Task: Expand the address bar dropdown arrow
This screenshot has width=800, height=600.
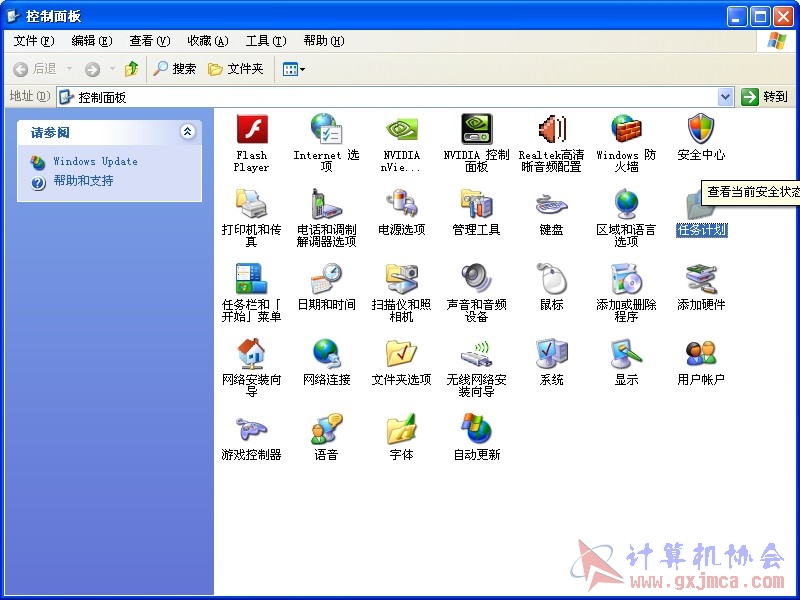Action: coord(725,96)
